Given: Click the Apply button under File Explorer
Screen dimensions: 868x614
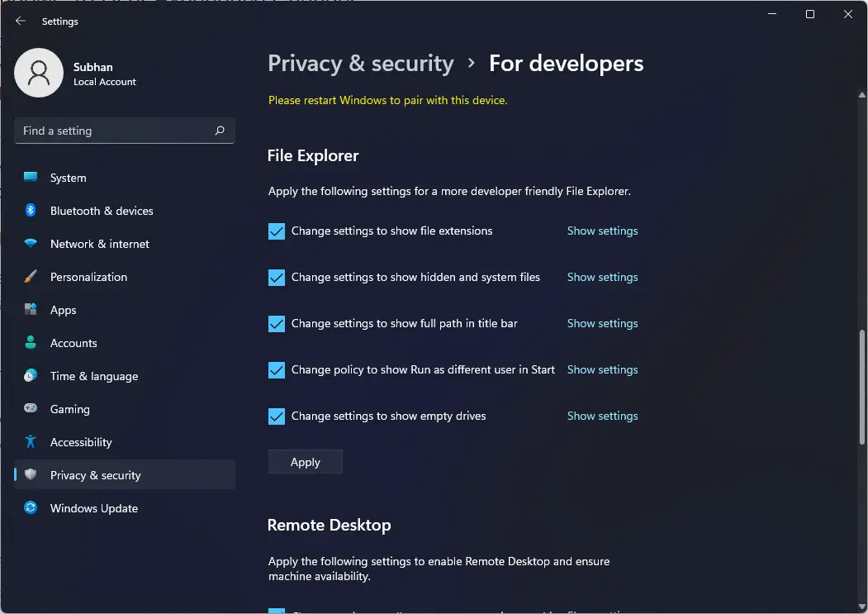Looking at the screenshot, I should click(x=305, y=462).
